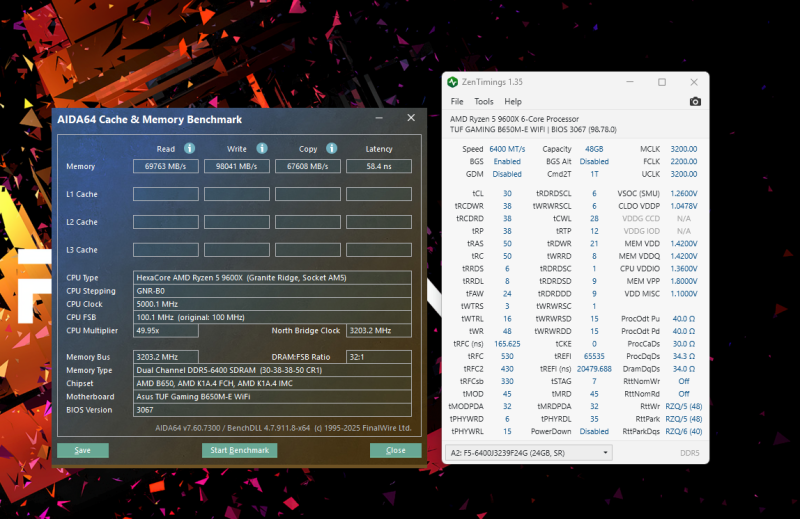Click the Cmd2T value 1T

(x=594, y=174)
